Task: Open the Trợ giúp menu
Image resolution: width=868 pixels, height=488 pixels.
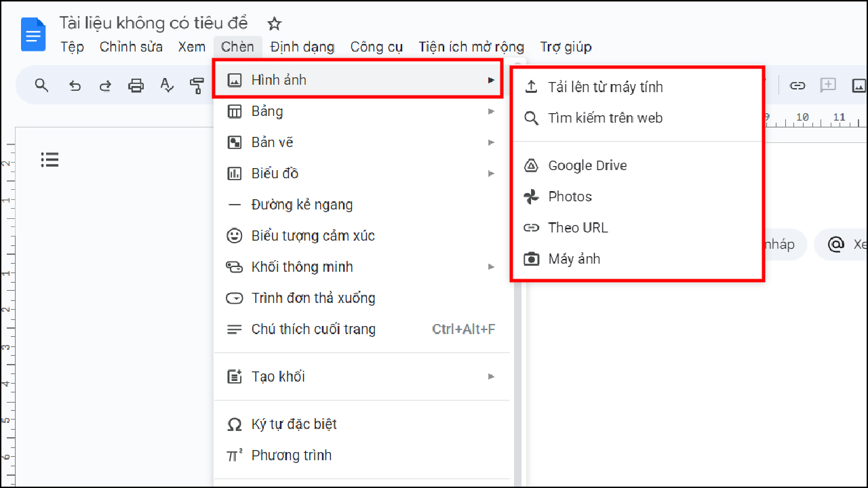Action: tap(566, 47)
